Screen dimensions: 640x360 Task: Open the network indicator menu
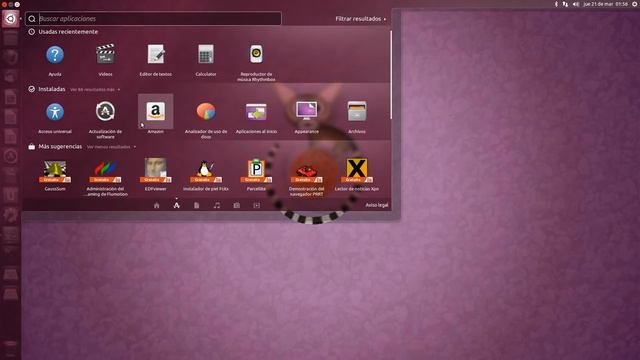(565, 4)
